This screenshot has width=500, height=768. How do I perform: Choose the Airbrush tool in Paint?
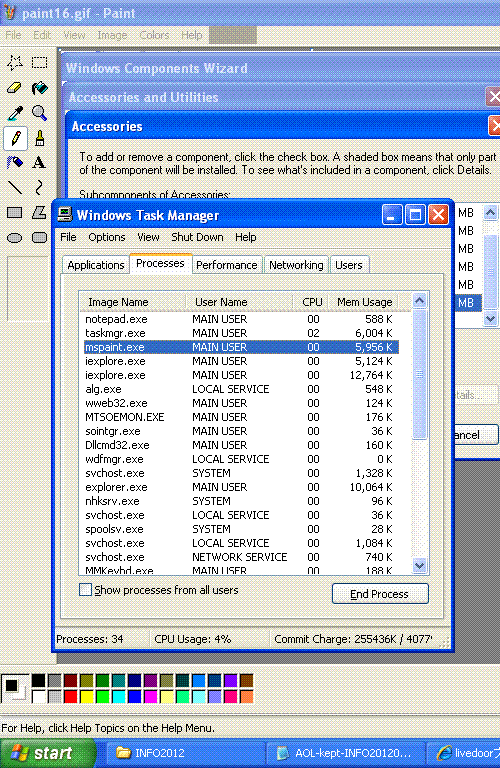click(x=15, y=163)
